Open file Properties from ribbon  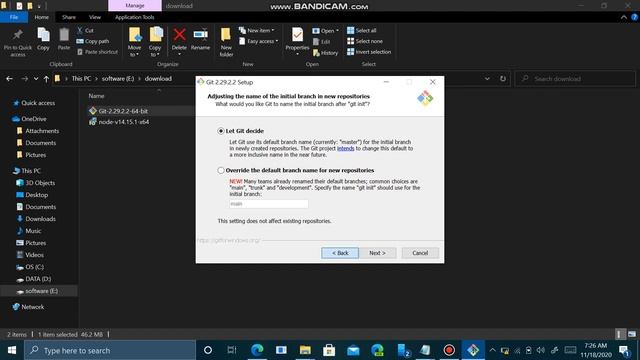(297, 41)
